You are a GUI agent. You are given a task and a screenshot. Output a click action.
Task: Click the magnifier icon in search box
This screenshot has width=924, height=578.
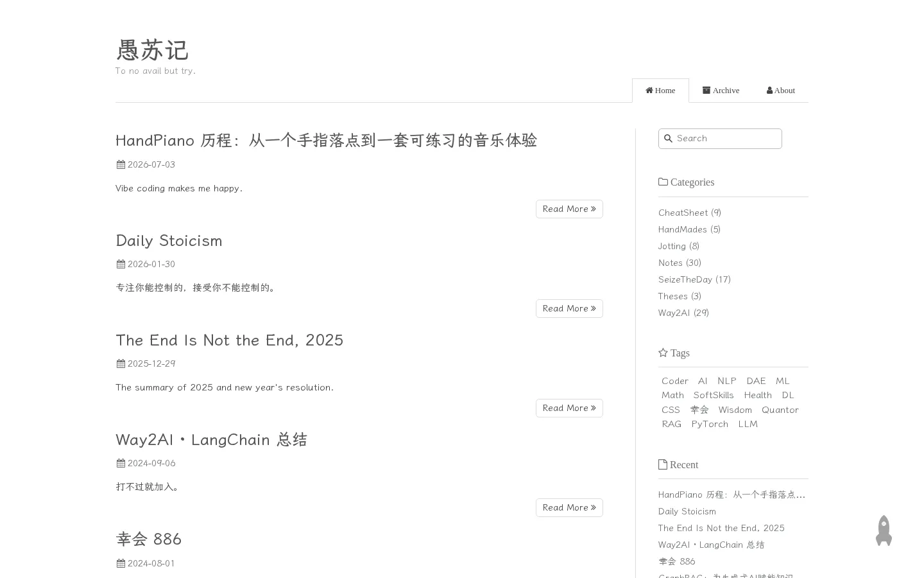[668, 138]
